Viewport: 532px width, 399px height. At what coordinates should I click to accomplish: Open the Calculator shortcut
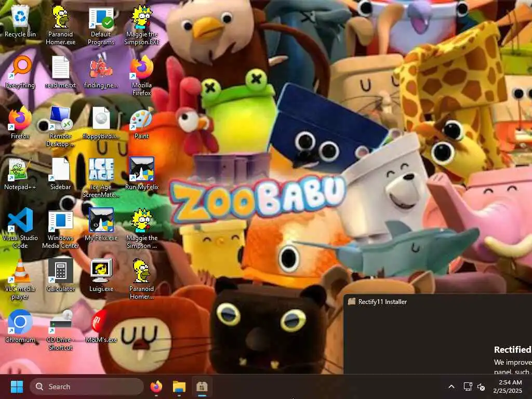(x=60, y=275)
